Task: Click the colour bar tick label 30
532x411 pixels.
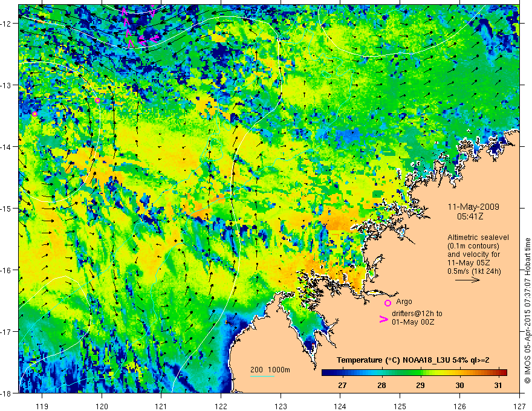Action: [459, 385]
